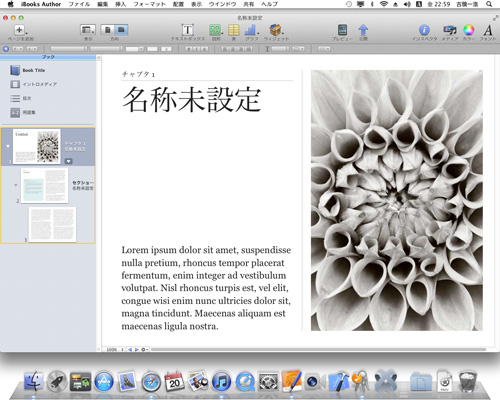Open the 共有 menu
This screenshot has width=500, height=400.
[x=249, y=4]
